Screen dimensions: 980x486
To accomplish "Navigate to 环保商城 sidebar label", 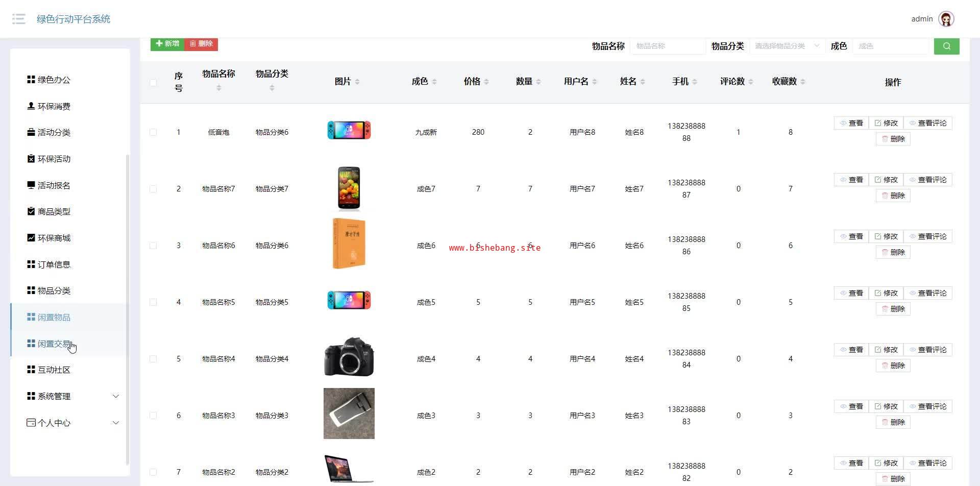I will pos(54,238).
